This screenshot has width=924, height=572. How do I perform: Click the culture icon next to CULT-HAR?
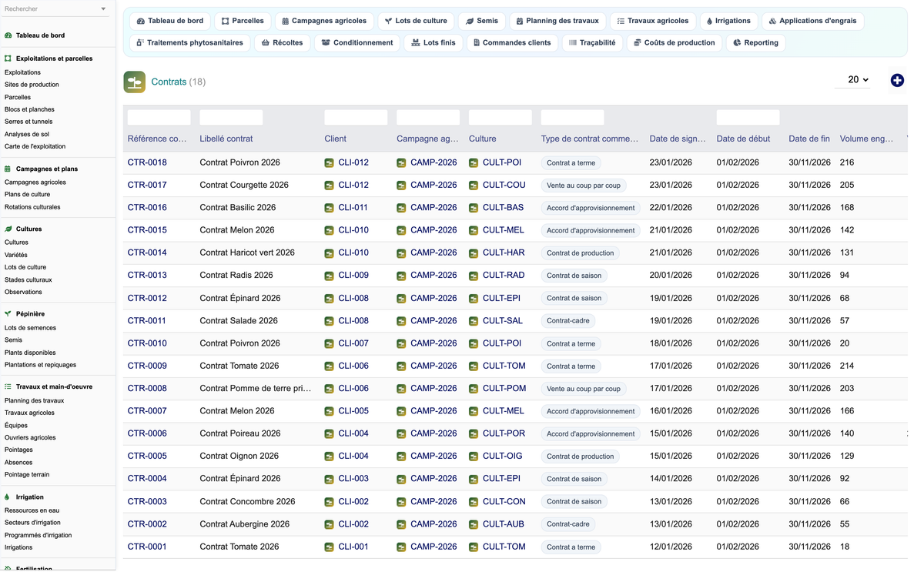tap(474, 253)
